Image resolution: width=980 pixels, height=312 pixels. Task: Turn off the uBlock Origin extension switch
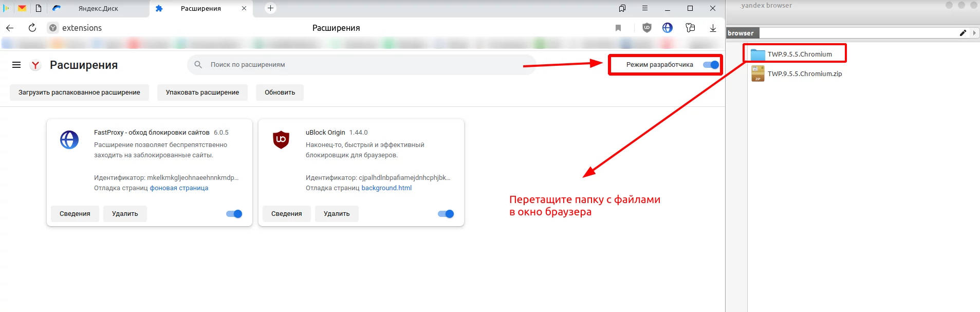click(446, 214)
